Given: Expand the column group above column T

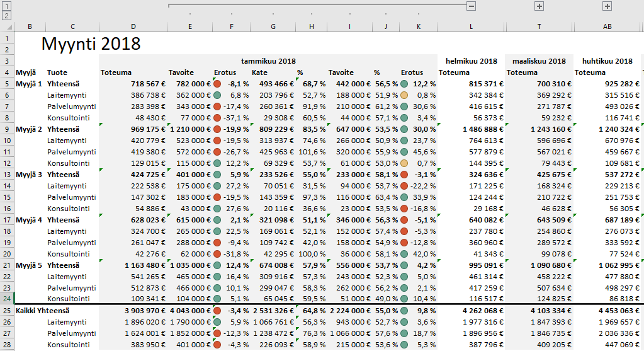Looking at the screenshot, I should pyautogui.click(x=539, y=6).
